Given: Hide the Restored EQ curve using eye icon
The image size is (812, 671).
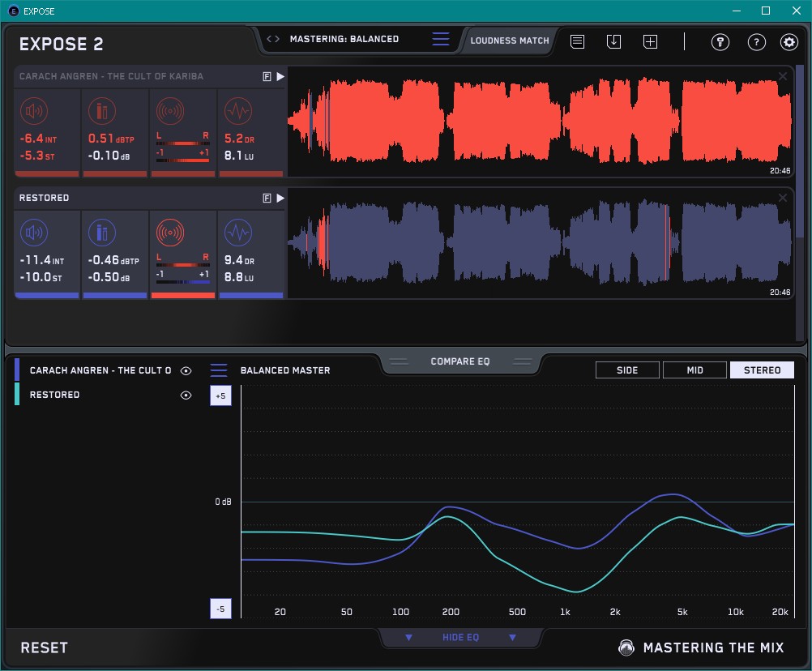Looking at the screenshot, I should tap(186, 395).
